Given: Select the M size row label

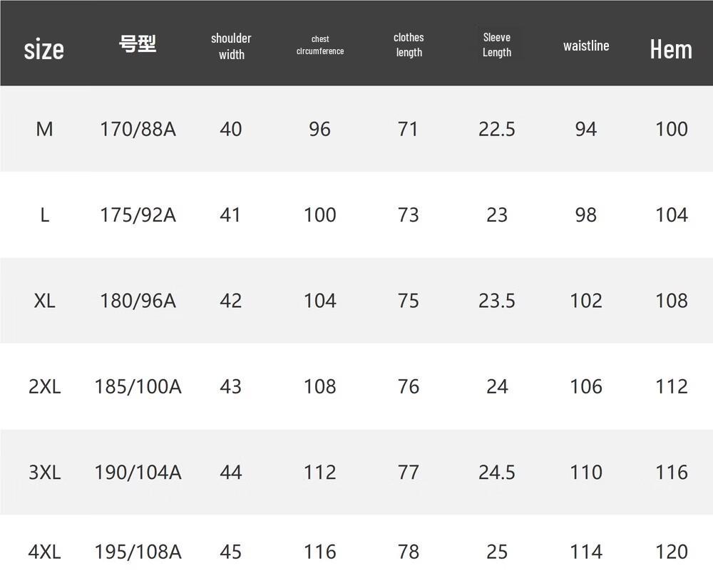Looking at the screenshot, I should click(x=44, y=129).
